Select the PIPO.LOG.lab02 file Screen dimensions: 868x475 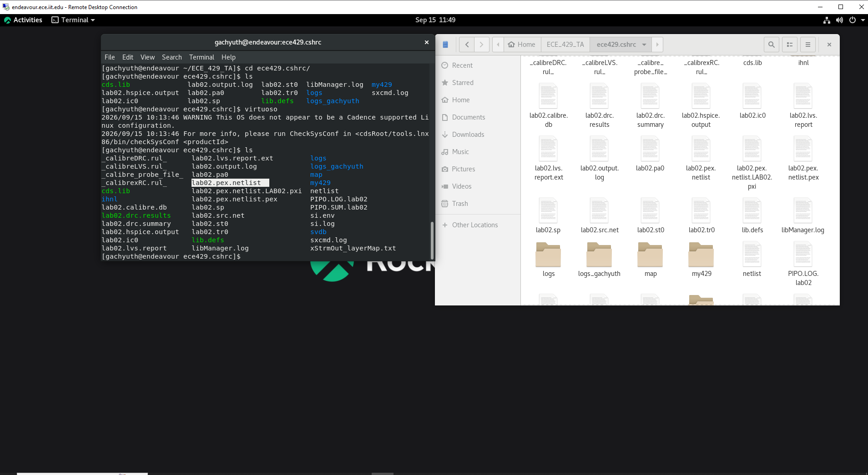(x=803, y=264)
